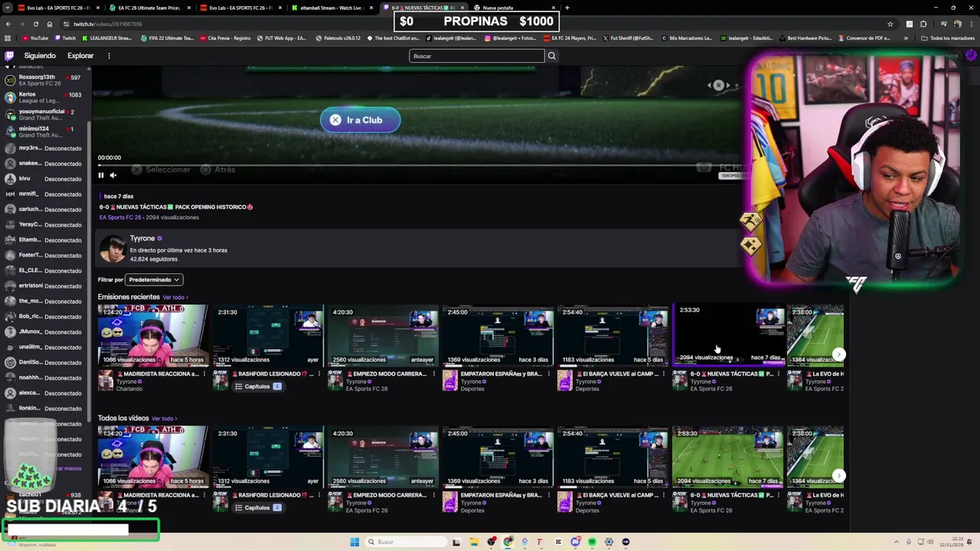This screenshot has width=980, height=551.
Task: Click the Twitch search magnifier button
Action: coord(551,56)
